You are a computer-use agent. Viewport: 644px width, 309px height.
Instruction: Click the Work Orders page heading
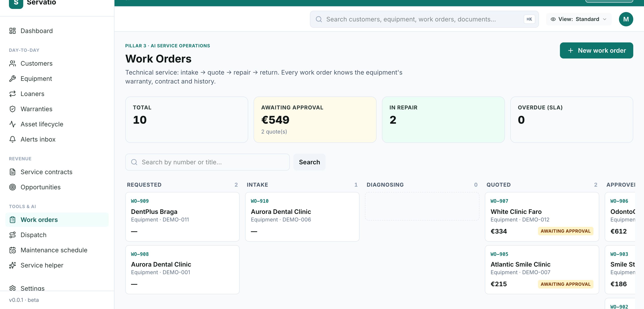(x=158, y=59)
